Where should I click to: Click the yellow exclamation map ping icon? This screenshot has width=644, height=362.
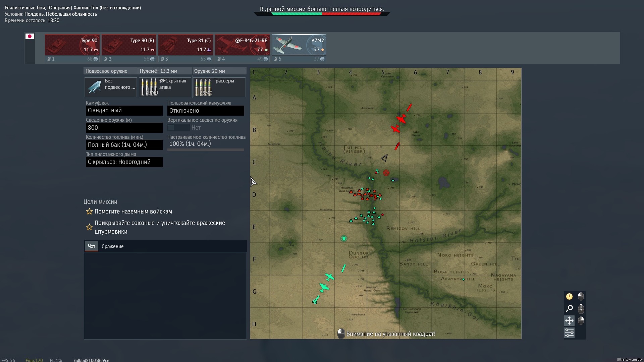(x=569, y=296)
